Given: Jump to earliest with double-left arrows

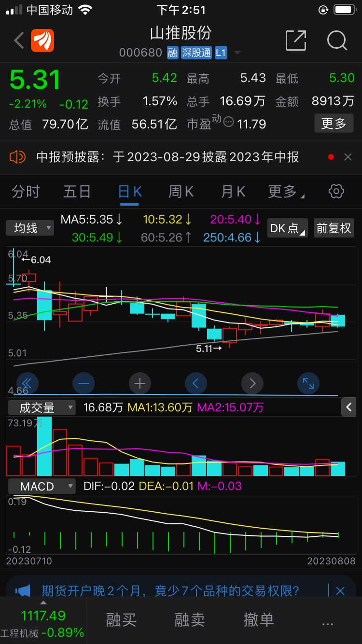Looking at the screenshot, I should [27, 384].
